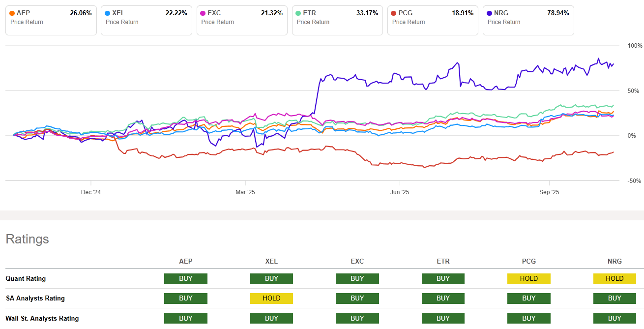Select EXC's SA Analysts BUY badge
Screen dimensions: 644x329
pos(357,298)
